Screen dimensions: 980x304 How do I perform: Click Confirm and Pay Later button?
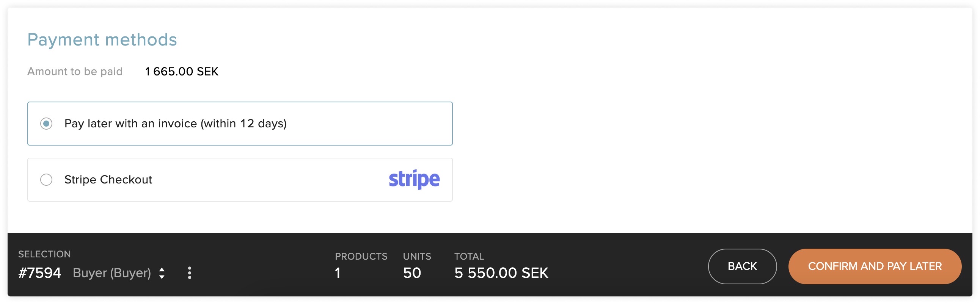tap(875, 266)
